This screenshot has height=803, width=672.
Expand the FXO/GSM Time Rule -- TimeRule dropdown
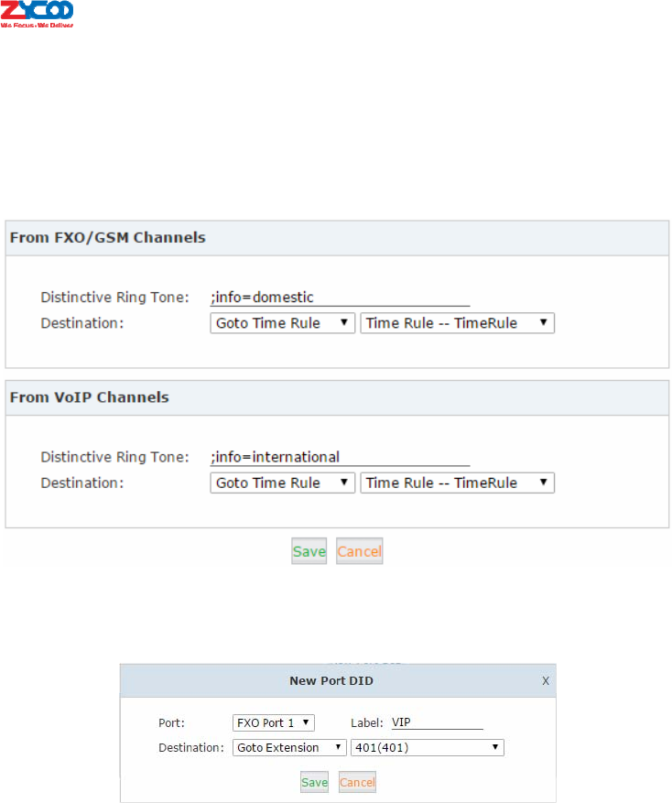[457, 323]
